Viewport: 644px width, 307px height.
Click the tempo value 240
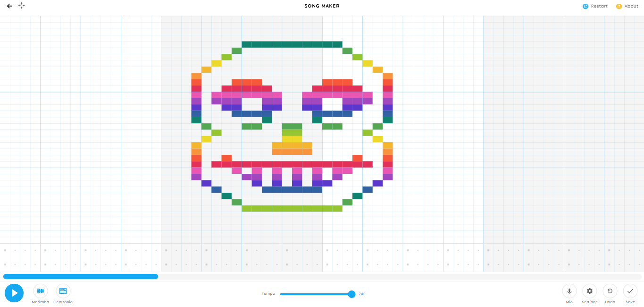(x=362, y=294)
